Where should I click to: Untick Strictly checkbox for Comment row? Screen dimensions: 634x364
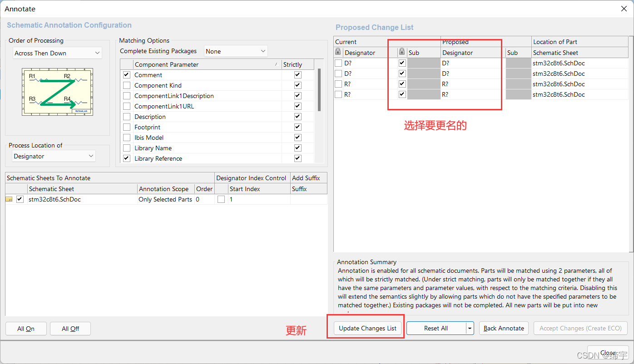click(x=298, y=75)
